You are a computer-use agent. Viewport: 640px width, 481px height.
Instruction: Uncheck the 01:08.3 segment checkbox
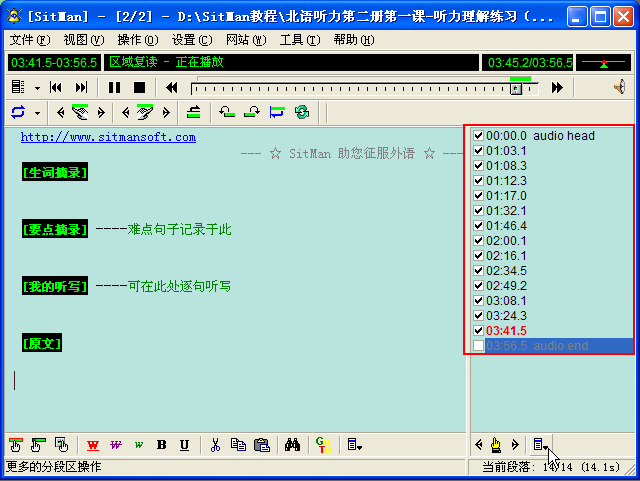click(x=478, y=166)
